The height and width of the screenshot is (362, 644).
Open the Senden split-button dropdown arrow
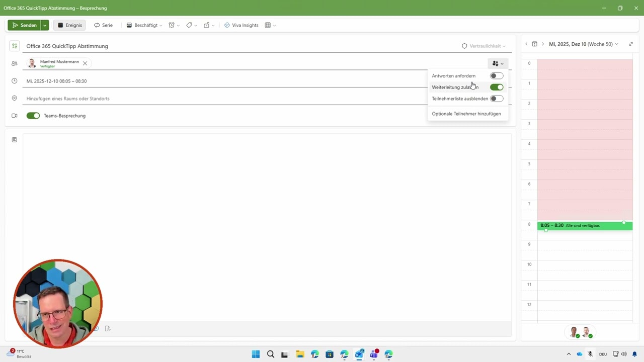point(45,25)
